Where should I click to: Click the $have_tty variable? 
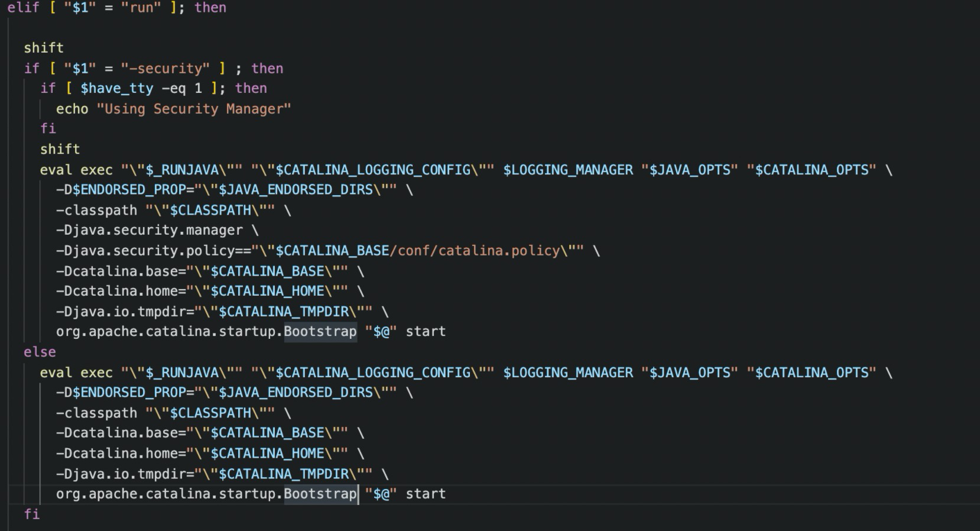[x=117, y=89]
